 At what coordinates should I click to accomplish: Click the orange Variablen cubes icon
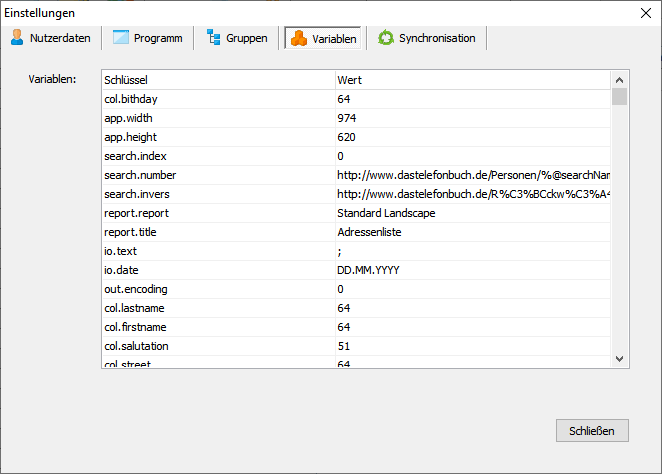[x=298, y=38]
